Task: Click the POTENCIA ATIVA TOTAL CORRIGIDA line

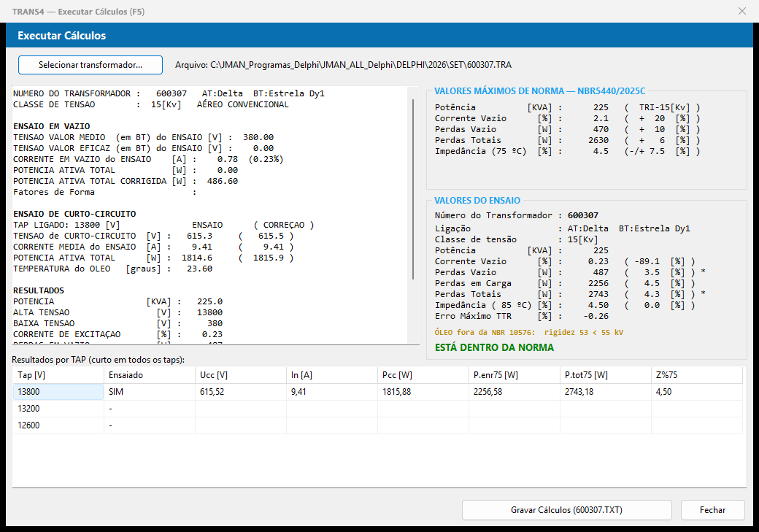Action: point(126,181)
